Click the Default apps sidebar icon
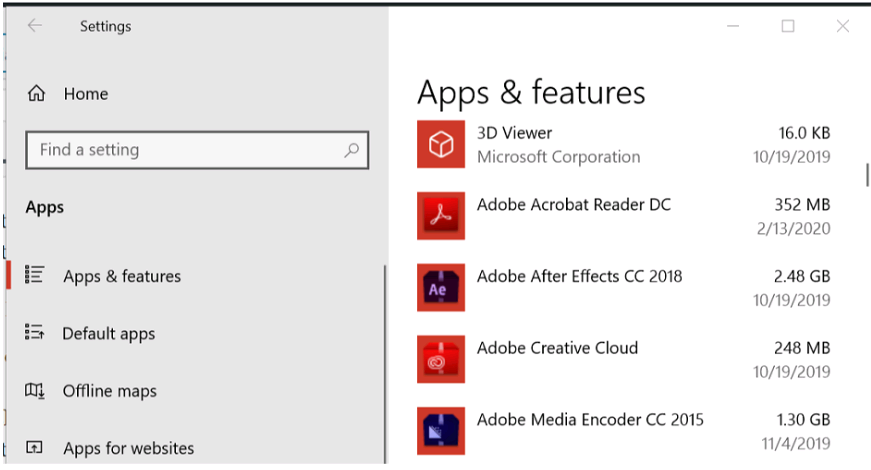This screenshot has height=470, width=871. [x=35, y=333]
